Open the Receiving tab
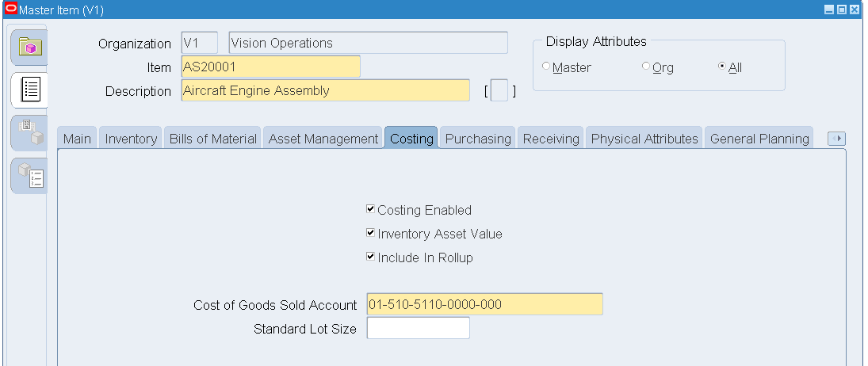Screen dimensions: 868x366 point(551,138)
